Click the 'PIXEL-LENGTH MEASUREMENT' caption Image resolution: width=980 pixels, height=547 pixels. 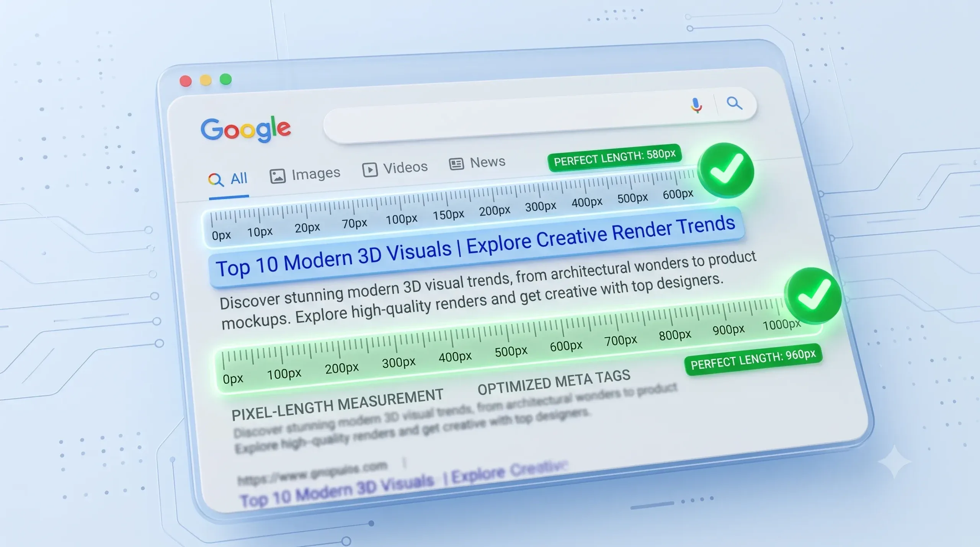[x=337, y=405]
